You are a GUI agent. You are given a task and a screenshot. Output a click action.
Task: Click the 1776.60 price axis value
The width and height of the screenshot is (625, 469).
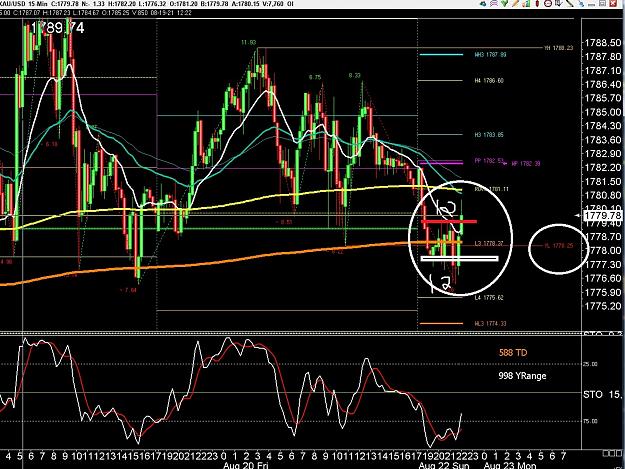coord(603,278)
